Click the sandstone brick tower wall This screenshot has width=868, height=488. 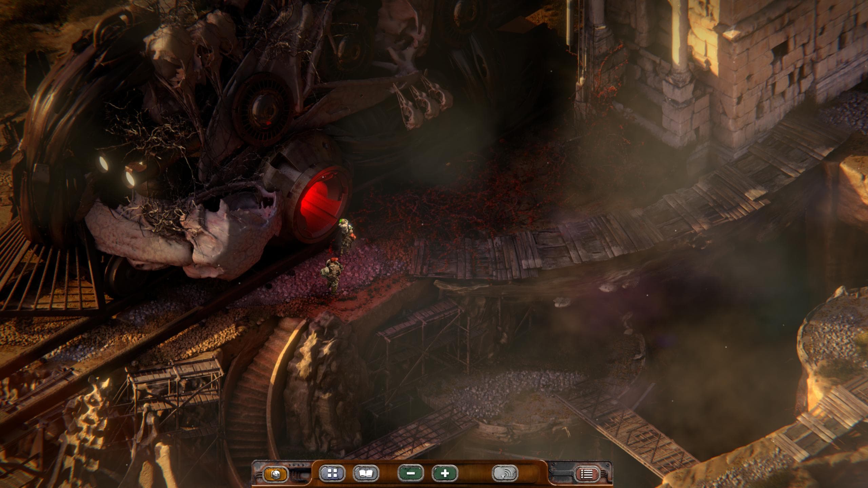tap(780, 68)
